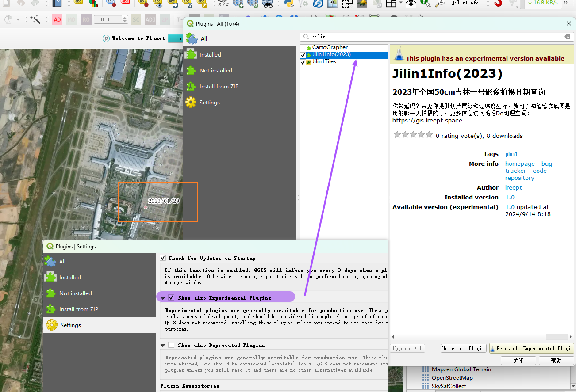576x392 pixels.
Task: Open Settings tab in Plugins All window
Action: tap(240, 103)
